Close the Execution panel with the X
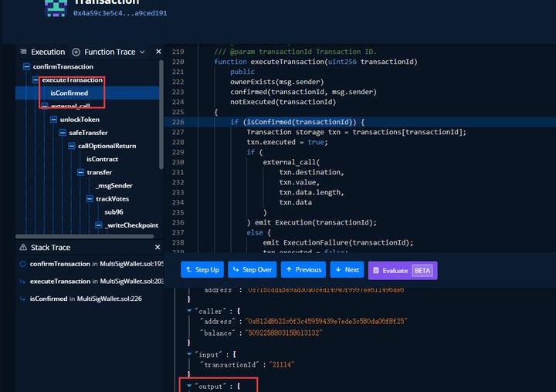The image size is (556, 392). pyautogui.click(x=158, y=52)
